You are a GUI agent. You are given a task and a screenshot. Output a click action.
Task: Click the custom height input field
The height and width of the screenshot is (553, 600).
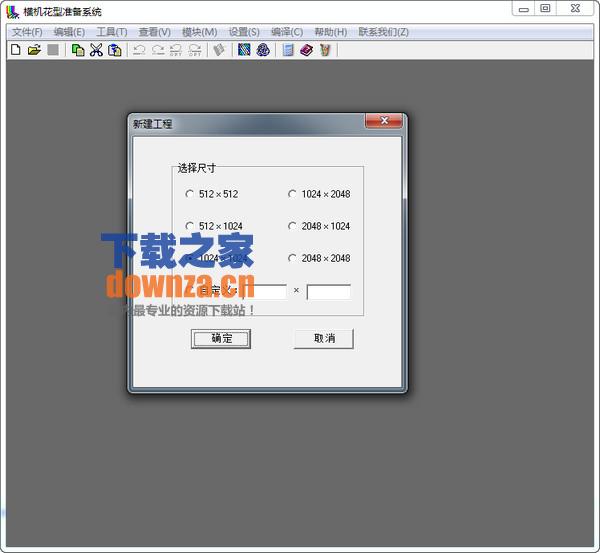329,292
